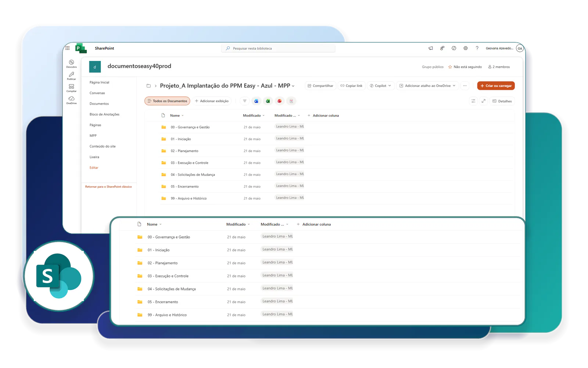Open 01 - Iniciação folder in enlarged panel
Viewport: 588px width, 368px height.
[158, 250]
